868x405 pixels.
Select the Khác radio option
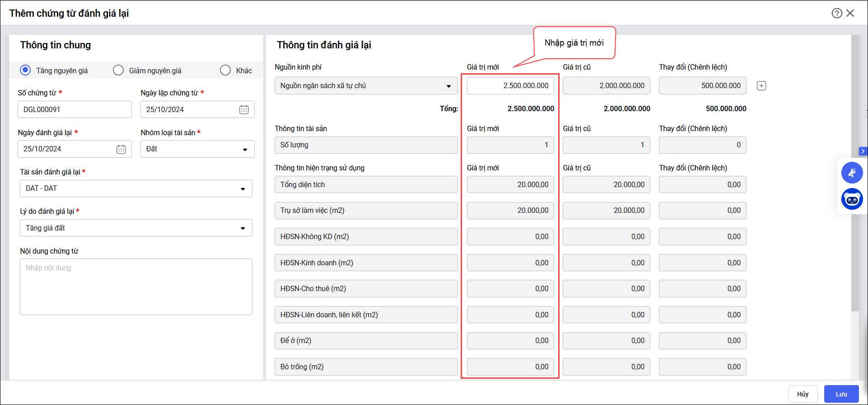click(x=225, y=70)
